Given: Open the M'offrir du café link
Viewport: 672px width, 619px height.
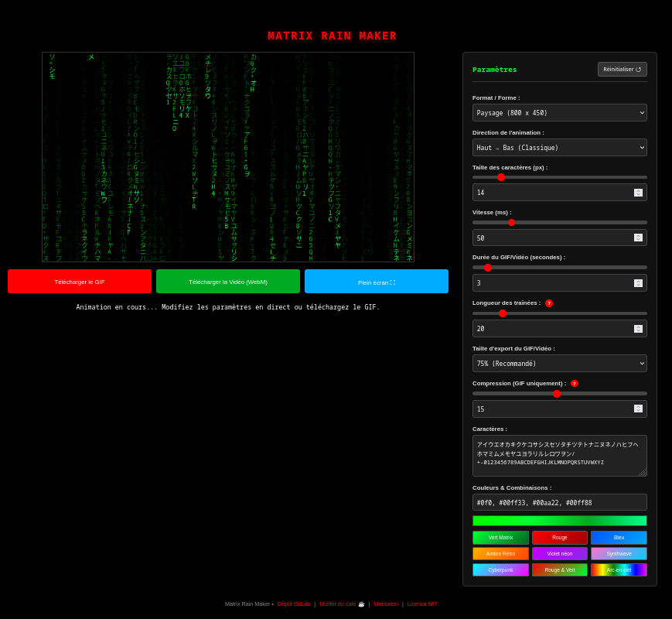Looking at the screenshot, I should pyautogui.click(x=342, y=604).
